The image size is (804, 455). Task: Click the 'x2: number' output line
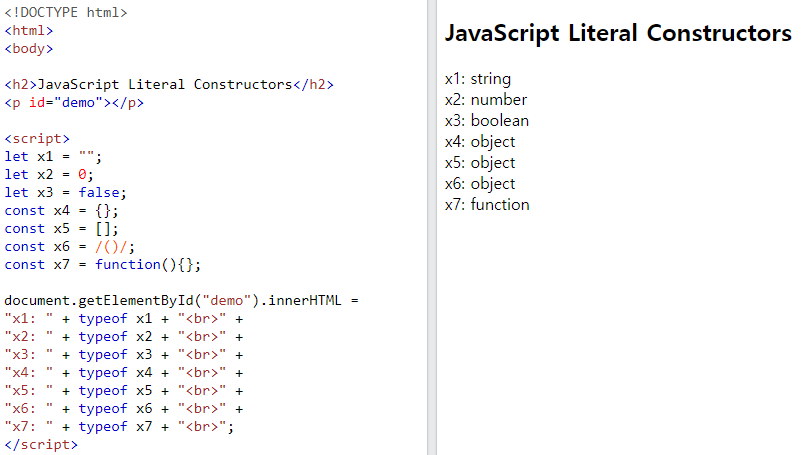pyautogui.click(x=486, y=100)
